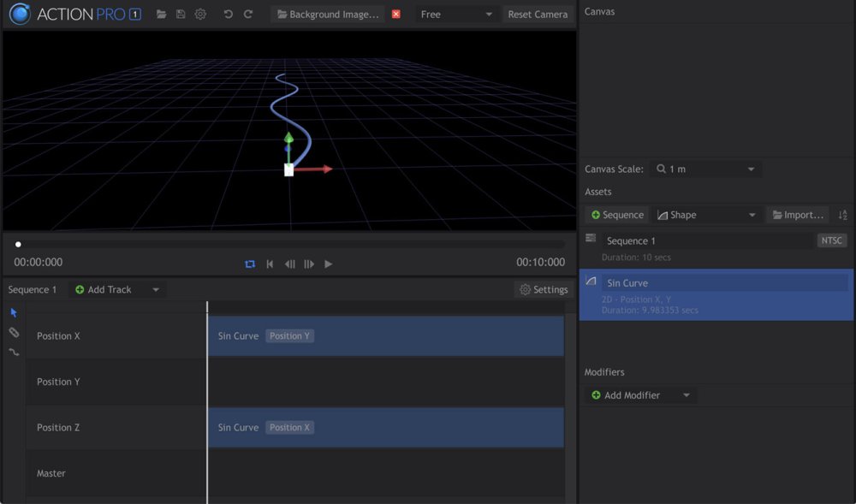The height and width of the screenshot is (504, 856).
Task: Toggle loop playback button
Action: tap(250, 264)
